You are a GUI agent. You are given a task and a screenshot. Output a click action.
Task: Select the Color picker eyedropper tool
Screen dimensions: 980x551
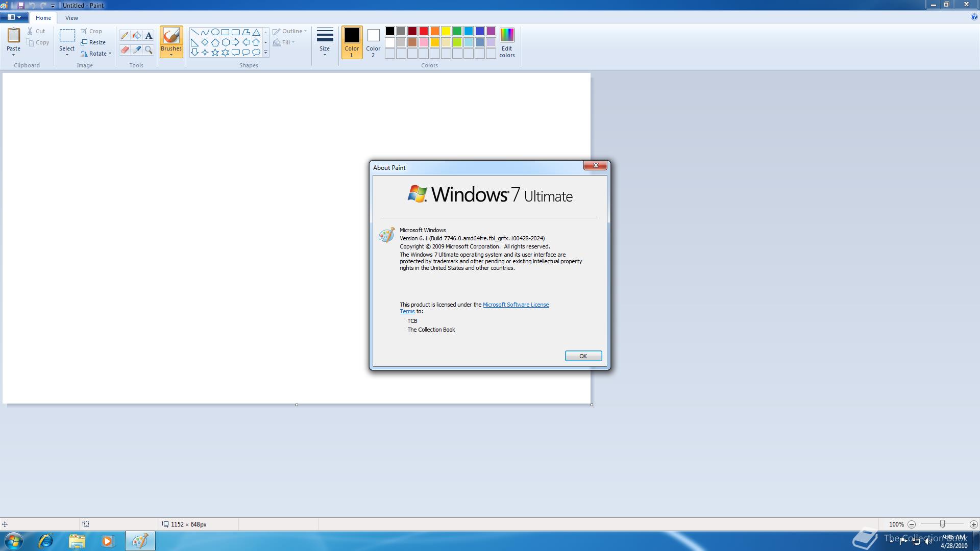pyautogui.click(x=137, y=50)
